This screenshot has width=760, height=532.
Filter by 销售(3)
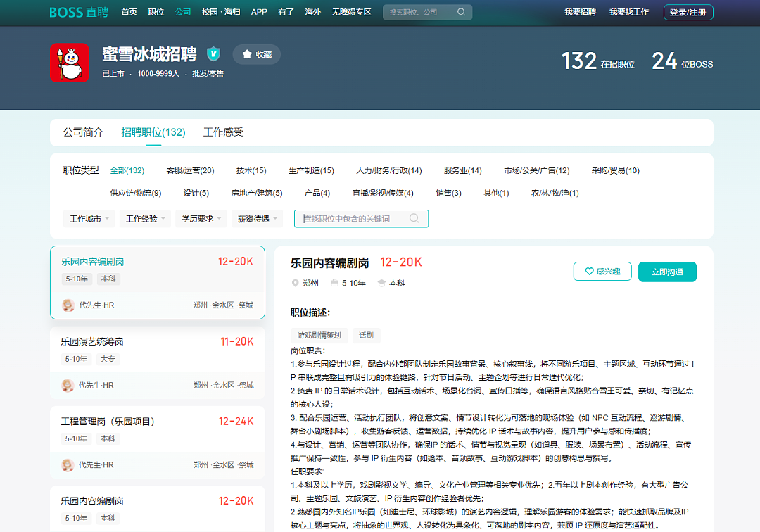coord(448,193)
